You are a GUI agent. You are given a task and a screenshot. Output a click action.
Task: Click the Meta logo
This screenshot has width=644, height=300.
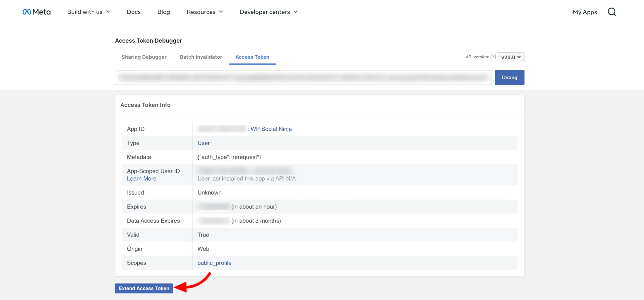point(36,12)
